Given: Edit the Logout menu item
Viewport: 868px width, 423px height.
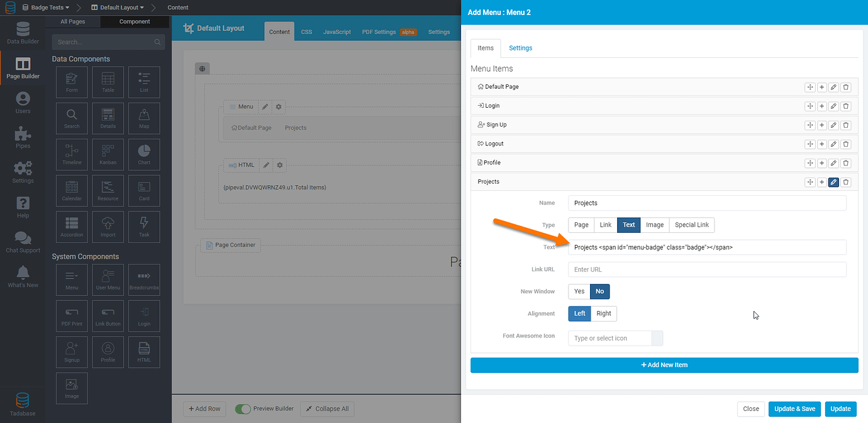Looking at the screenshot, I should (833, 144).
